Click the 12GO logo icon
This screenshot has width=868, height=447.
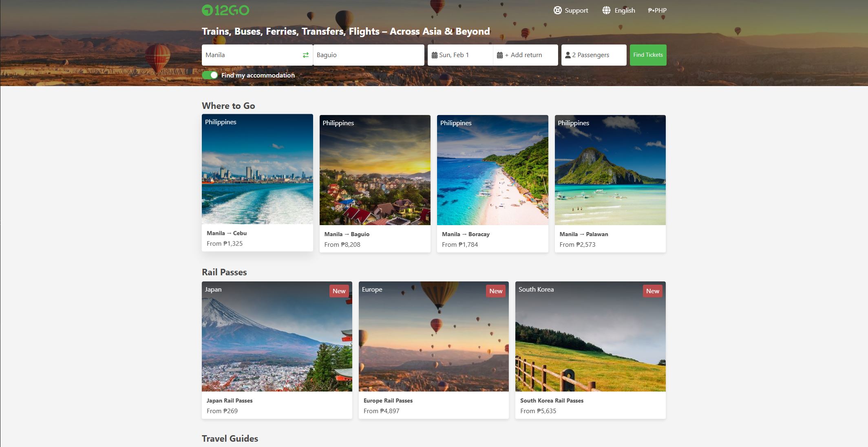point(207,11)
